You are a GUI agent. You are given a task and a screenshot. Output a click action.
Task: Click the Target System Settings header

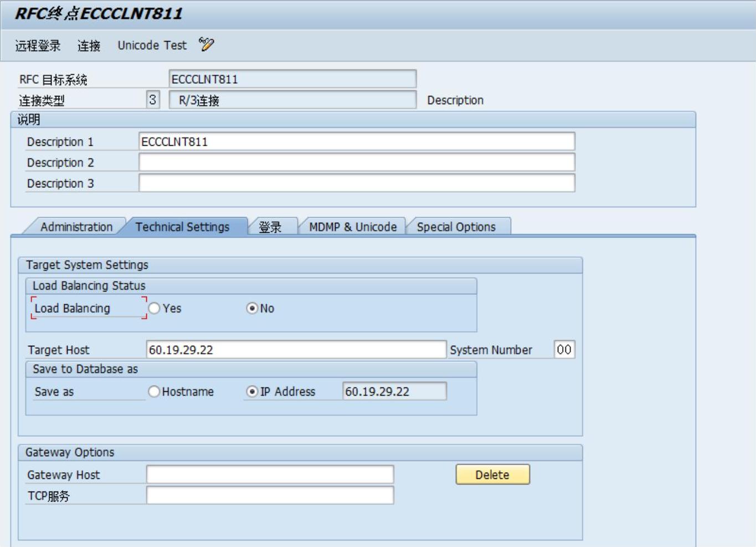87,265
